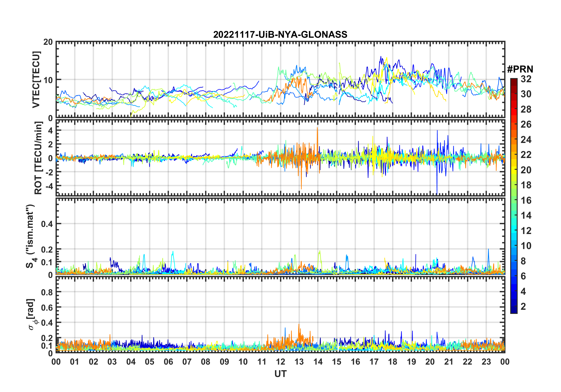The width and height of the screenshot is (561, 392).
Task: Click the UT x-axis label
Action: pos(280,374)
